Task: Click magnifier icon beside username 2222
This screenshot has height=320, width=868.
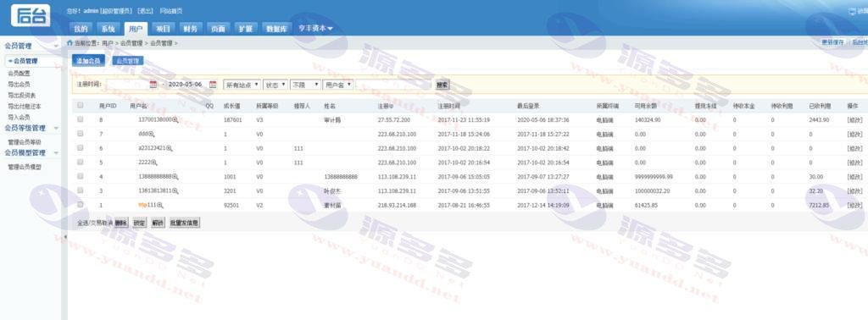Action: (155, 163)
